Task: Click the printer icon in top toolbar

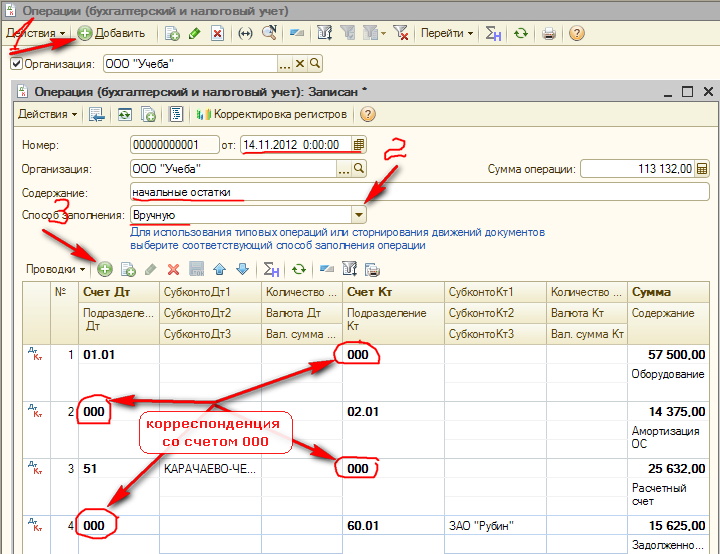Action: tap(549, 34)
